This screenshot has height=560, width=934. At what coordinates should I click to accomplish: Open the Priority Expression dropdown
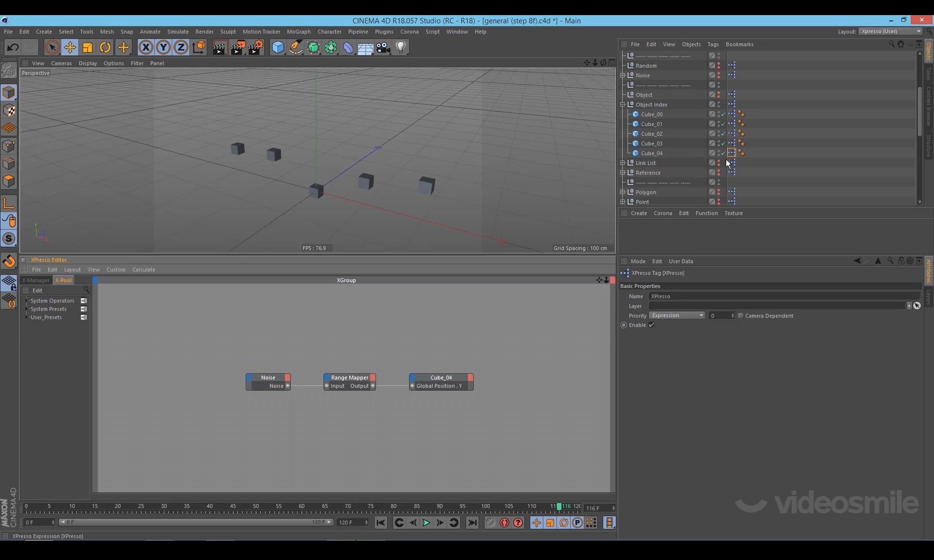(x=677, y=316)
